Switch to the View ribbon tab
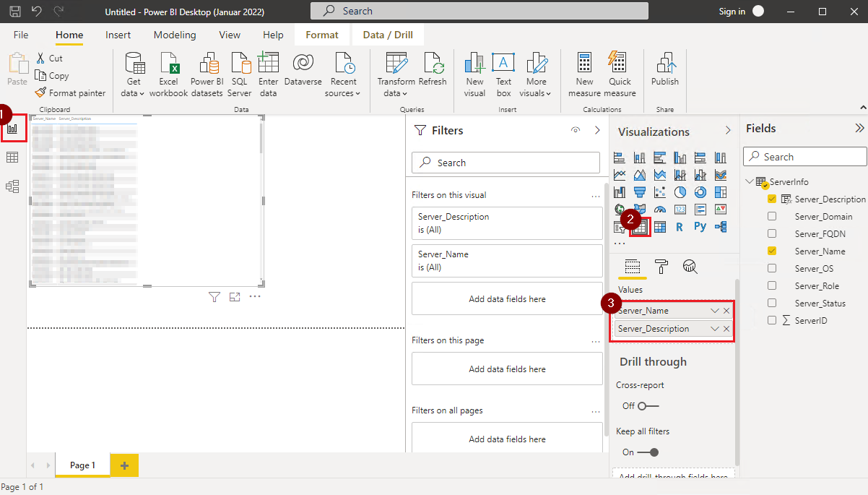 230,35
